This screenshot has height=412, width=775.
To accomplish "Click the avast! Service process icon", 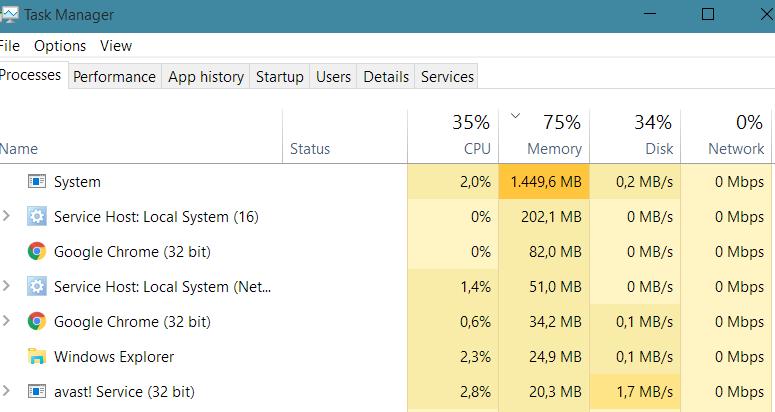I will 37,391.
